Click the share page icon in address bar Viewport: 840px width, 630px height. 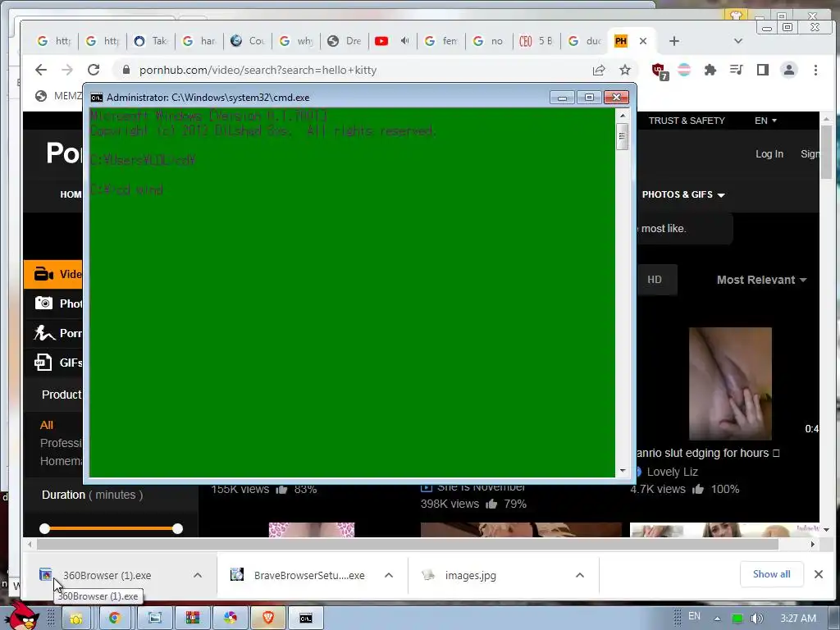point(599,70)
